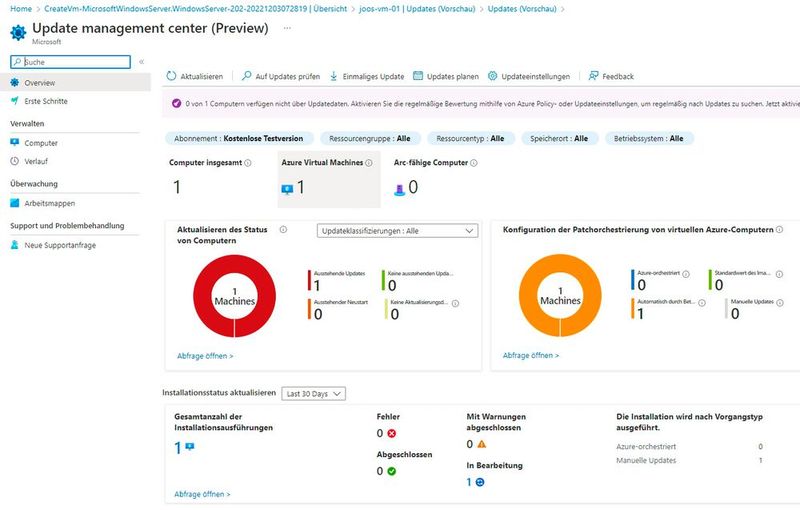Viewport: 800px width, 510px height.
Task: Open the Abonnement: Kostenlose Testversion filter
Action: [238, 138]
